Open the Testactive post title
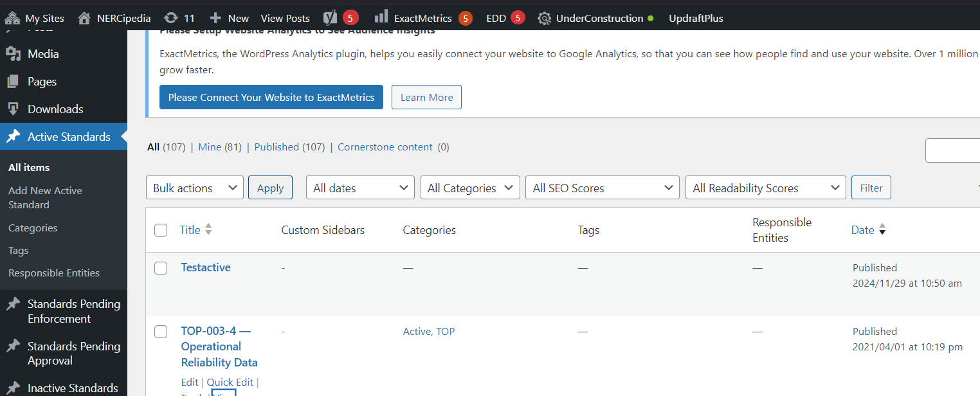Image resolution: width=980 pixels, height=396 pixels. 206,267
